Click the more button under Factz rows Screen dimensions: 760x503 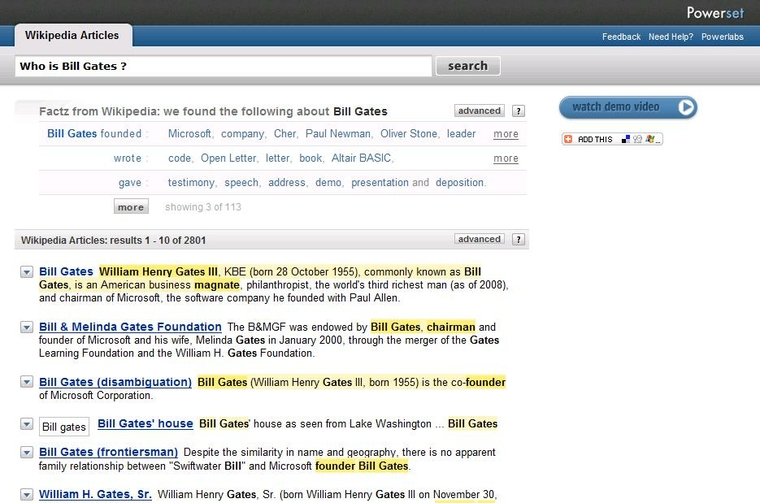coord(131,207)
